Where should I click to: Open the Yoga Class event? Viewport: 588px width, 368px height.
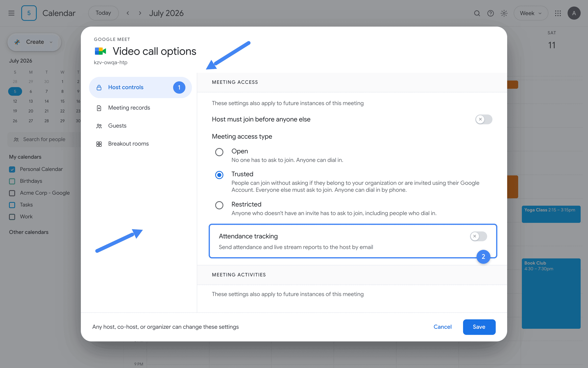click(x=551, y=214)
